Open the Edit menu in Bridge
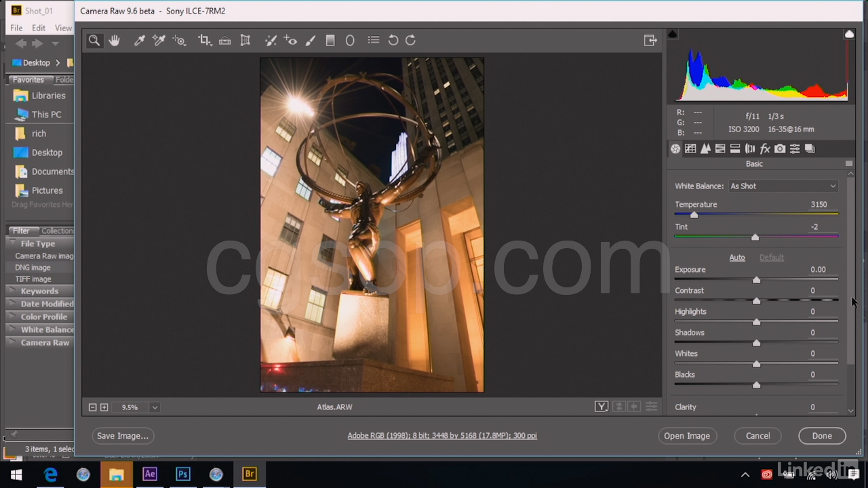 click(x=39, y=28)
